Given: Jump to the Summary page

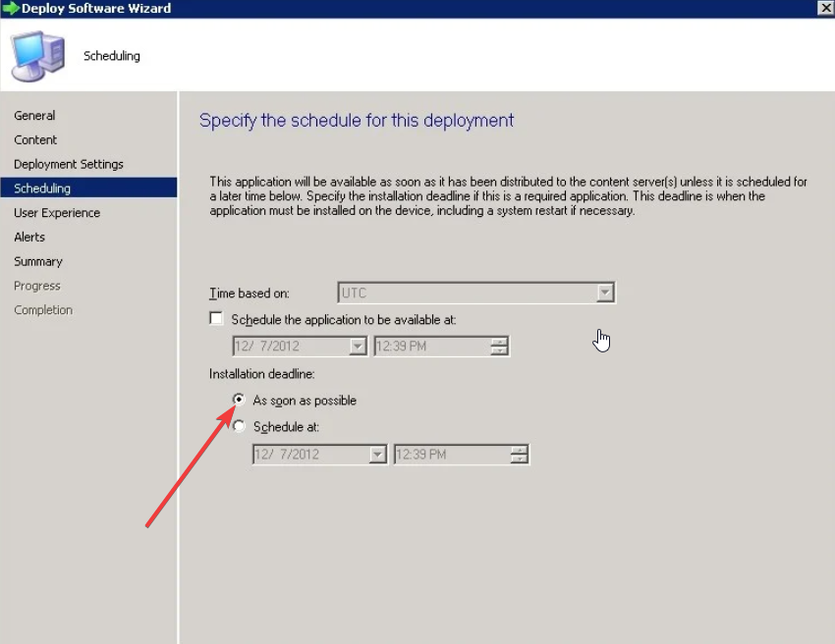Looking at the screenshot, I should [38, 261].
